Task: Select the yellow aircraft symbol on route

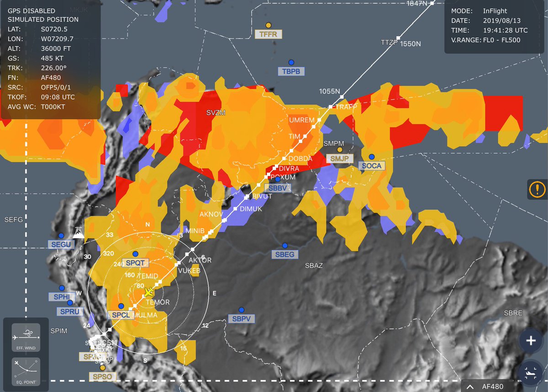Action: coord(149,292)
